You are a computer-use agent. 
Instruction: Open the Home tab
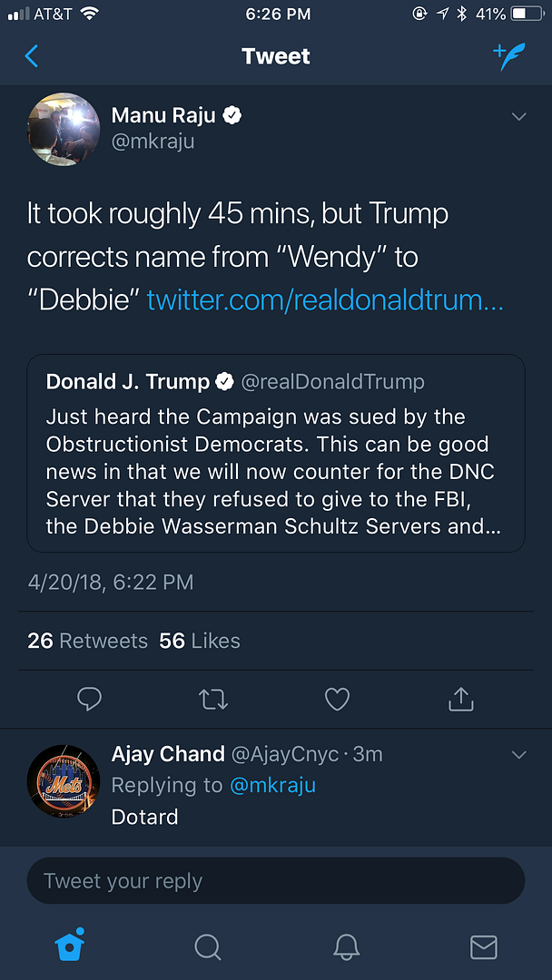[70, 946]
